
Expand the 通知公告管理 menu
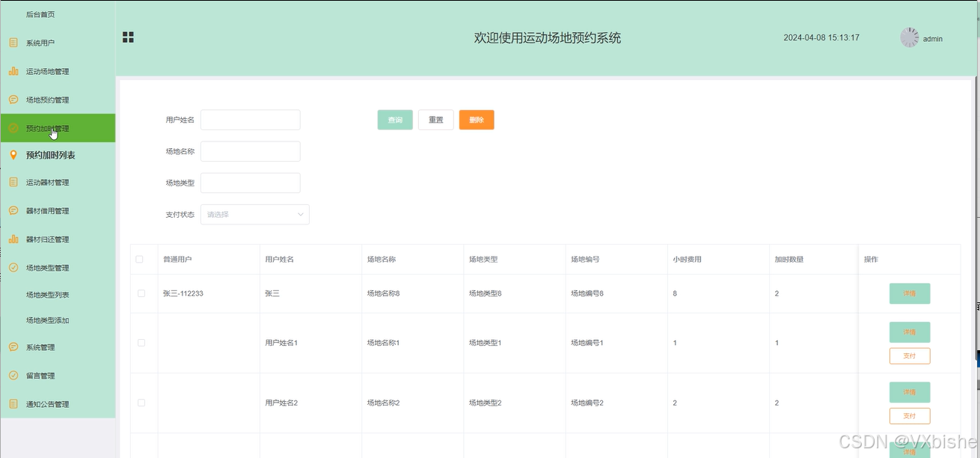coord(58,403)
